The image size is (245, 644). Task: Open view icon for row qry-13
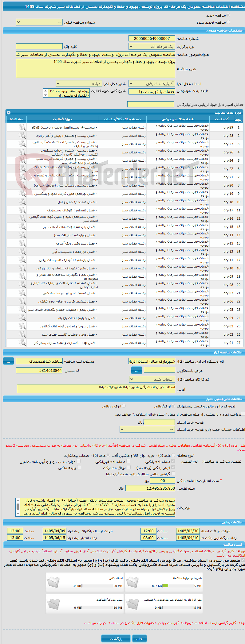click(x=22, y=243)
